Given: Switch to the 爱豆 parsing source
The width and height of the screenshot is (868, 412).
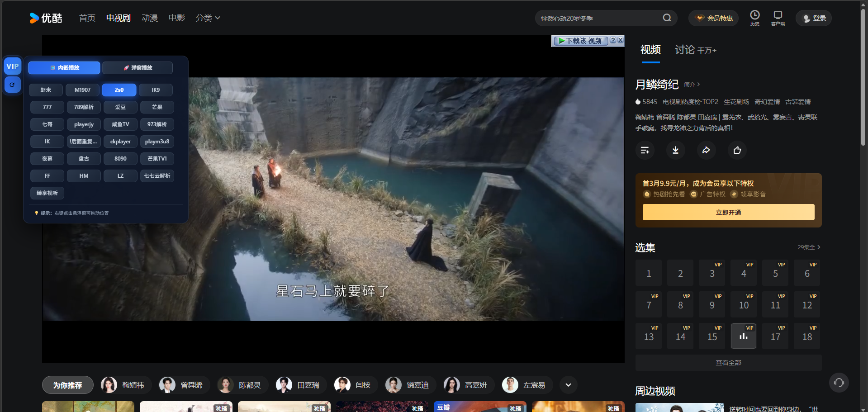Looking at the screenshot, I should click(121, 107).
